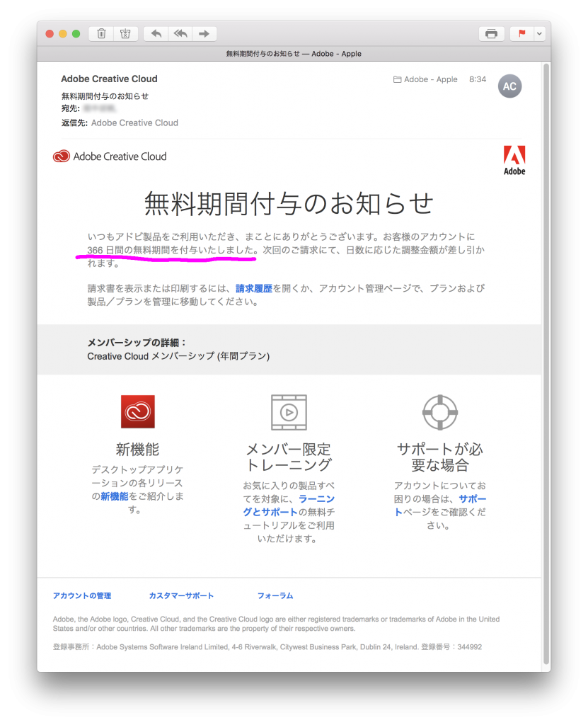Click the lifebuoy support icon
The width and height of the screenshot is (588, 725).
(x=440, y=412)
